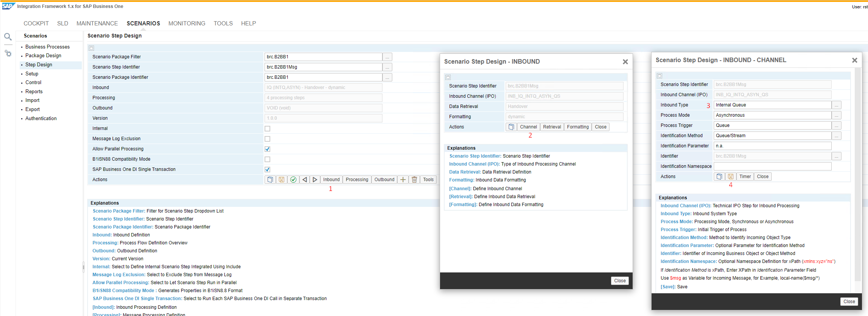This screenshot has width=868, height=316.
Task: Open the TOOLS menu in top navigation
Action: click(223, 23)
